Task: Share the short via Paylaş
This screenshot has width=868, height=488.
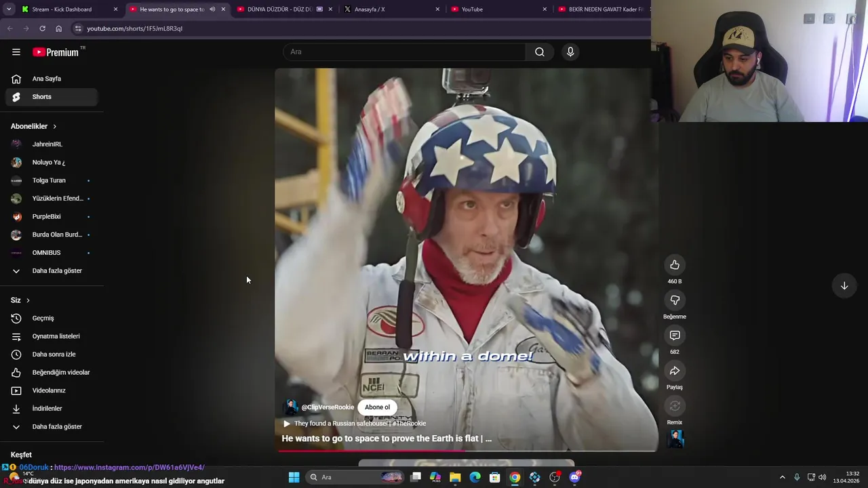Action: coord(675,371)
